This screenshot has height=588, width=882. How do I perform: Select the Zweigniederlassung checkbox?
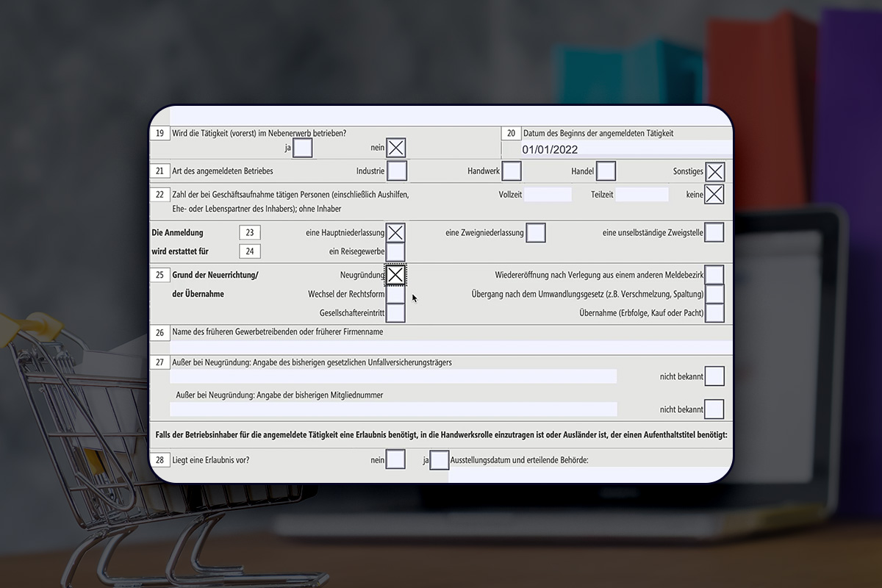[536, 232]
